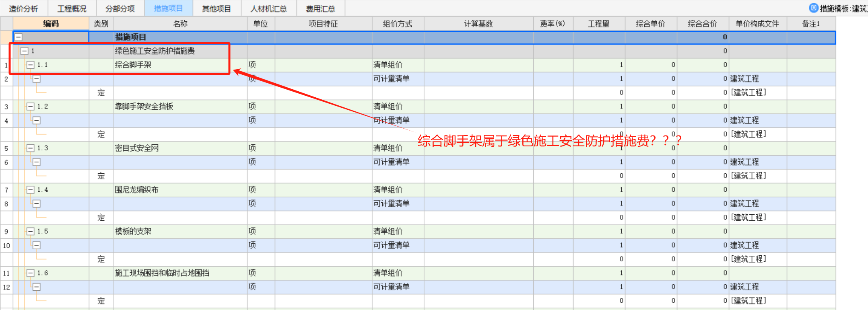Switch to the 费用汇总 tab
Viewport: 868px width, 310px height.
[320, 8]
